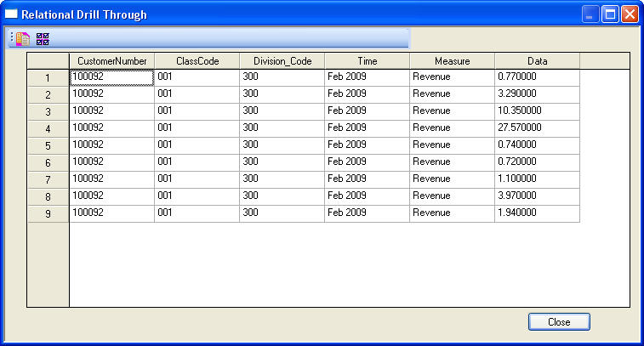Select the ClassCode column header

[x=197, y=61]
